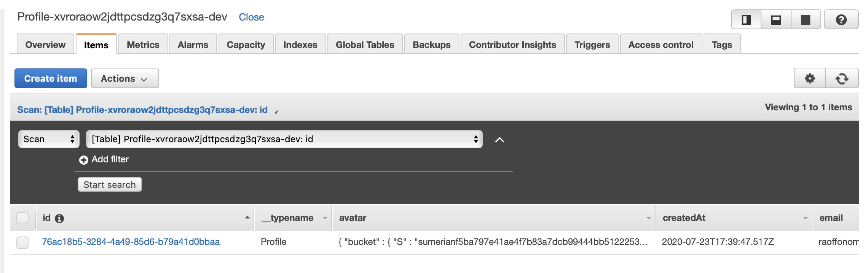The height and width of the screenshot is (273, 868).
Task: Expand the Actions dropdown menu
Action: [125, 78]
